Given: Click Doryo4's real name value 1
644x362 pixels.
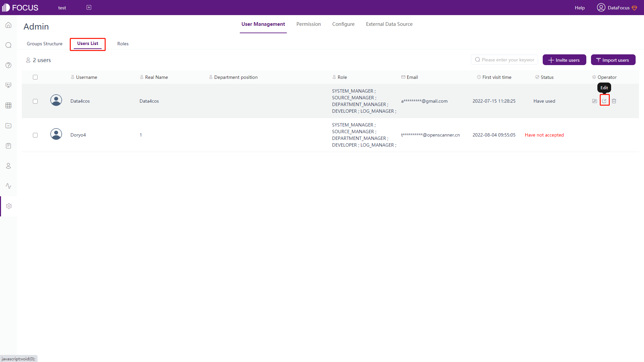Looking at the screenshot, I should (x=141, y=135).
